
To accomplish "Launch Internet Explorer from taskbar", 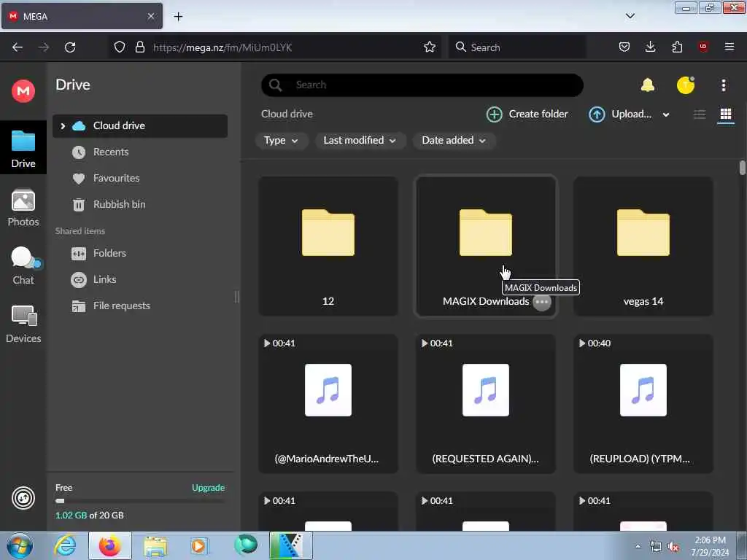I will pyautogui.click(x=65, y=545).
